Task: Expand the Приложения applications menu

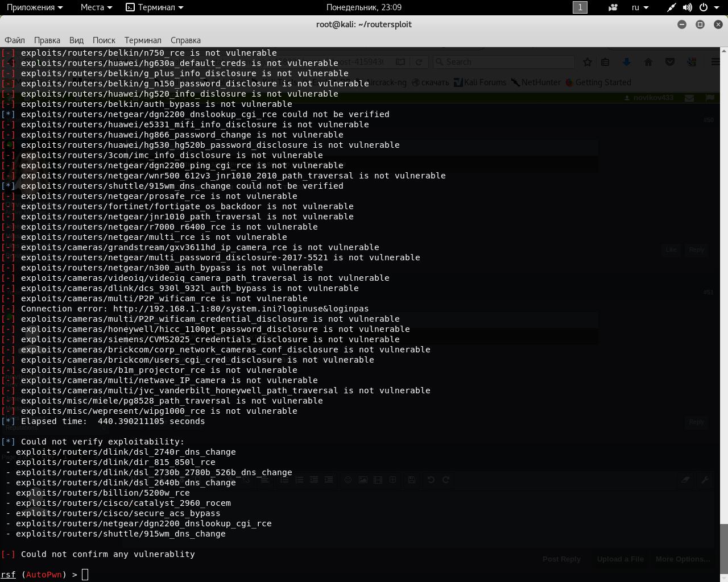Action: coord(34,7)
